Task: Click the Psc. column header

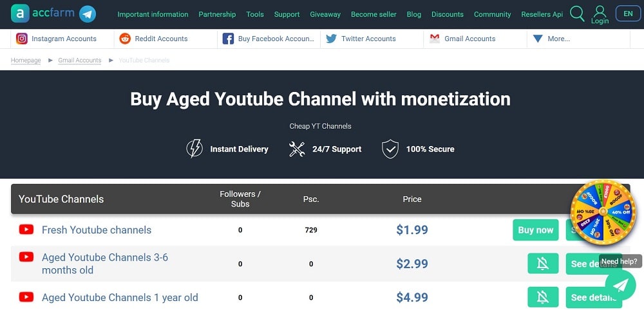Action: point(311,199)
